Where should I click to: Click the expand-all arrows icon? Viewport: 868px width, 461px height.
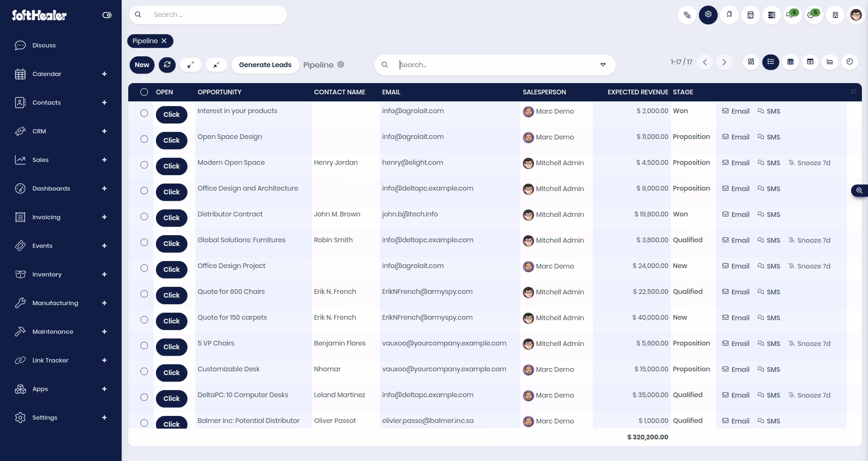(191, 65)
